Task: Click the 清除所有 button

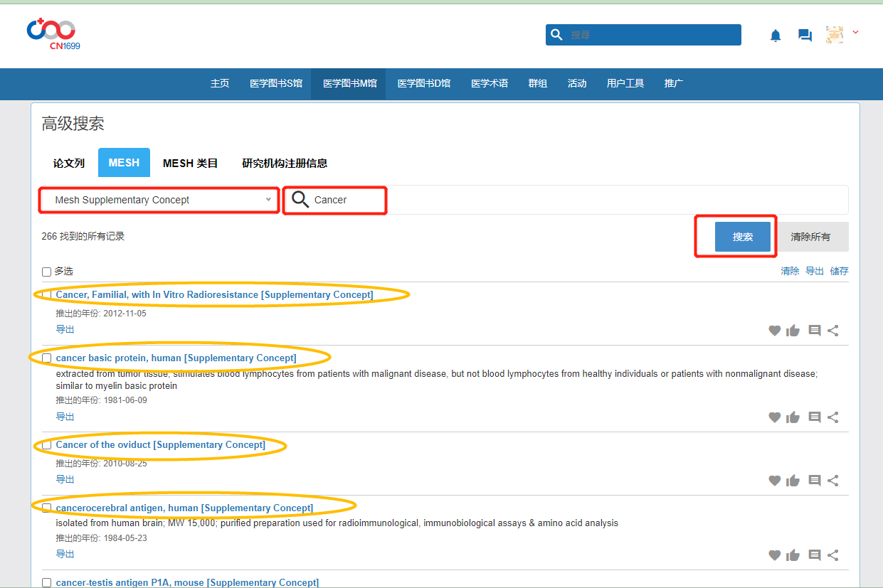Action: click(x=810, y=237)
